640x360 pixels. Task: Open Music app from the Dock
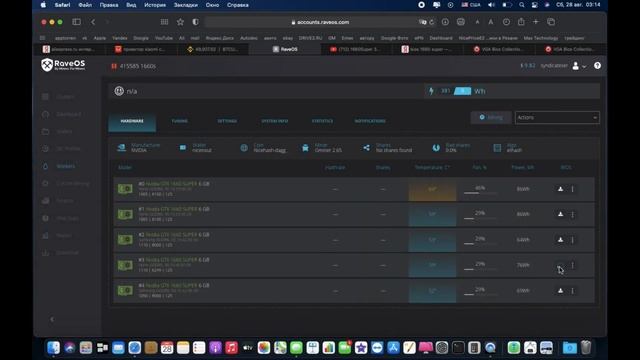[x=231, y=348]
